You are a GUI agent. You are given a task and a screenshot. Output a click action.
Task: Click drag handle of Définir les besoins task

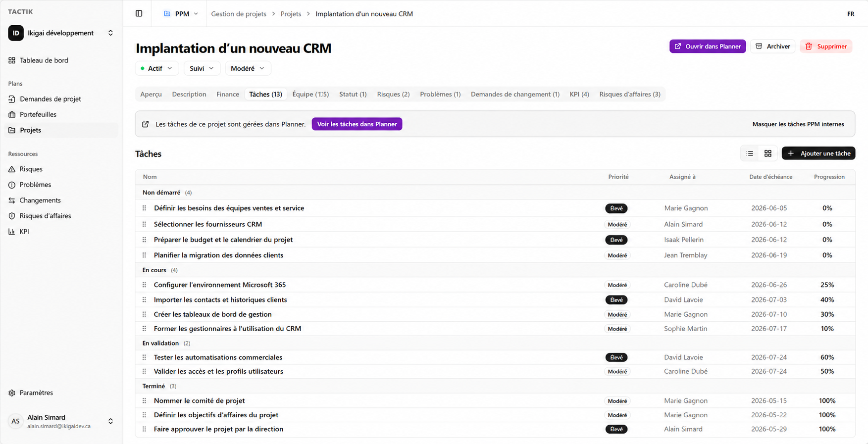144,208
